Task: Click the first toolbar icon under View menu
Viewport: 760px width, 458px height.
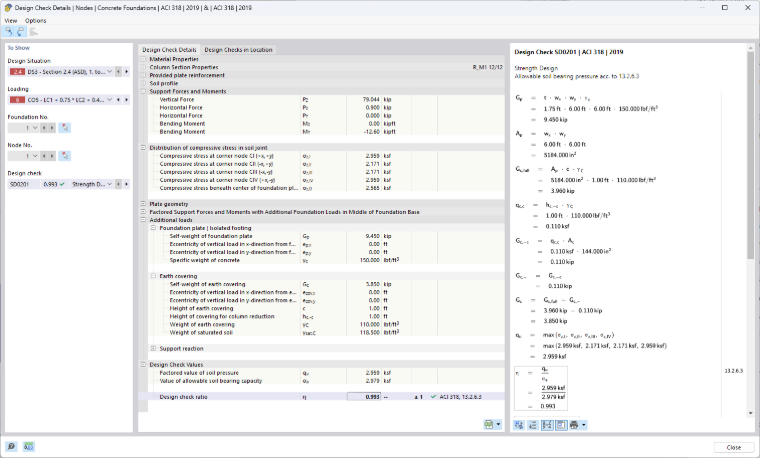Action: click(9, 32)
